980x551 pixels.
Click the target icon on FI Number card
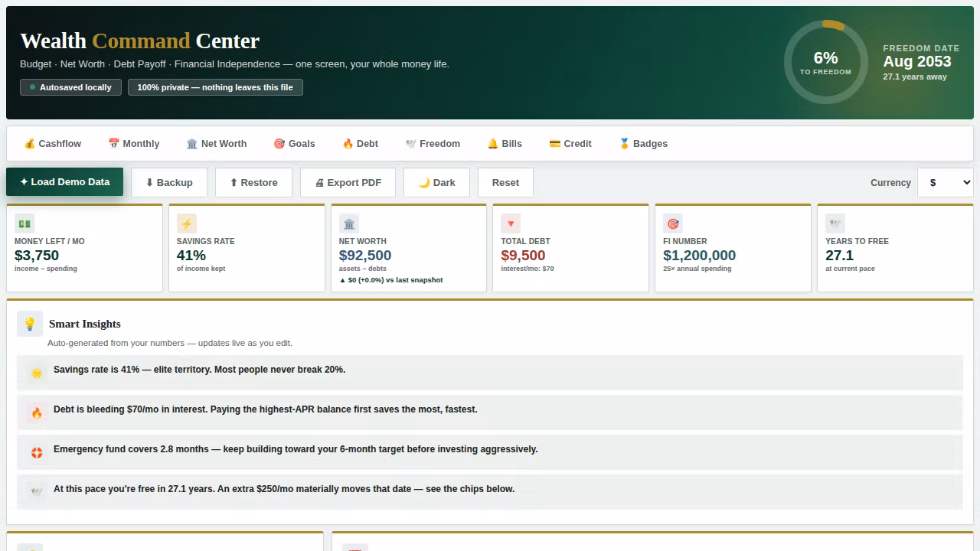click(x=673, y=223)
